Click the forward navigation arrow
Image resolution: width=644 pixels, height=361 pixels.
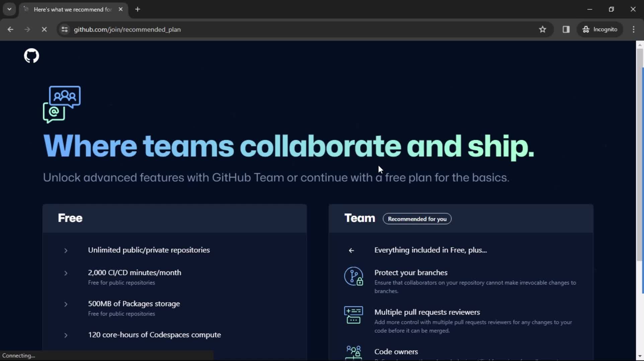click(x=27, y=29)
